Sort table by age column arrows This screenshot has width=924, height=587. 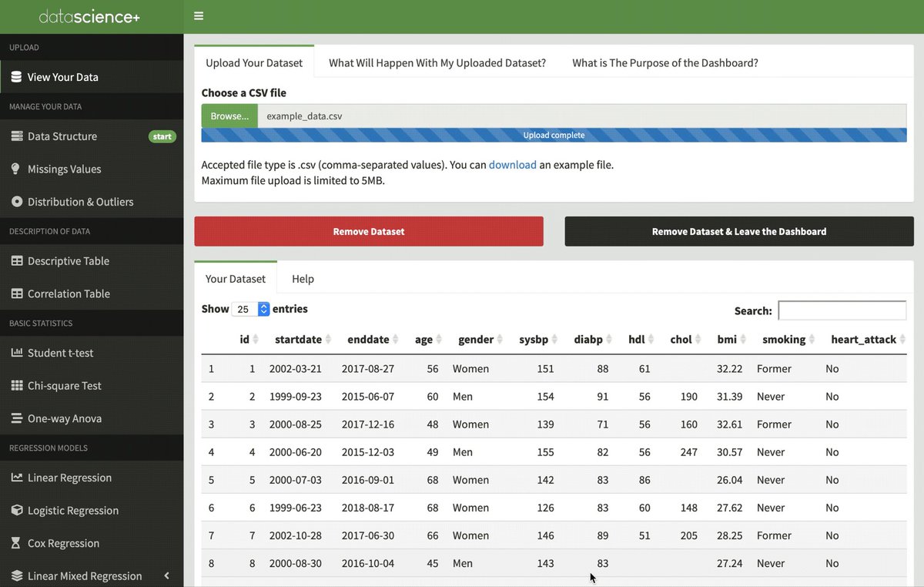point(439,340)
